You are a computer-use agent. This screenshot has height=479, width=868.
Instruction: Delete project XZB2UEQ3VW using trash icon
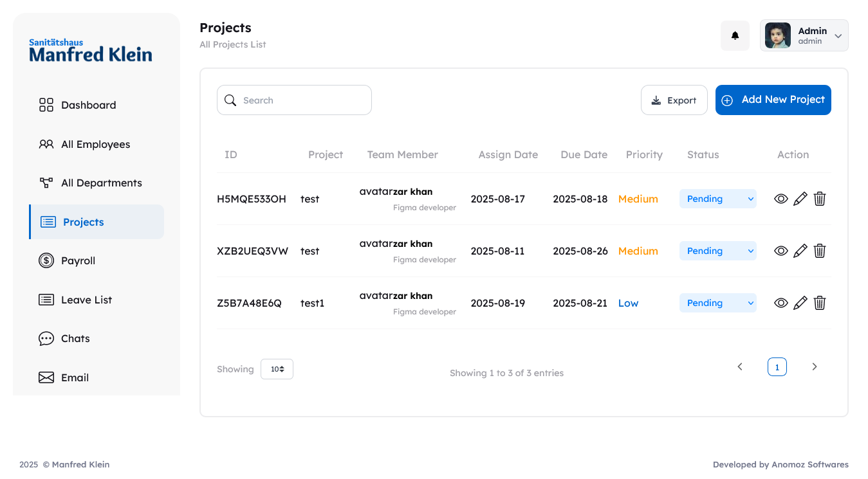tap(820, 251)
